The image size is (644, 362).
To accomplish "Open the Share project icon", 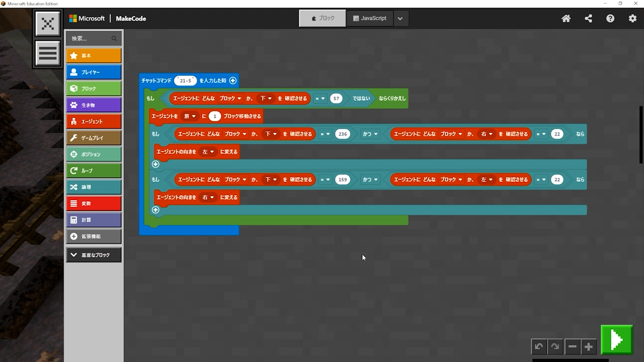I will [x=588, y=19].
